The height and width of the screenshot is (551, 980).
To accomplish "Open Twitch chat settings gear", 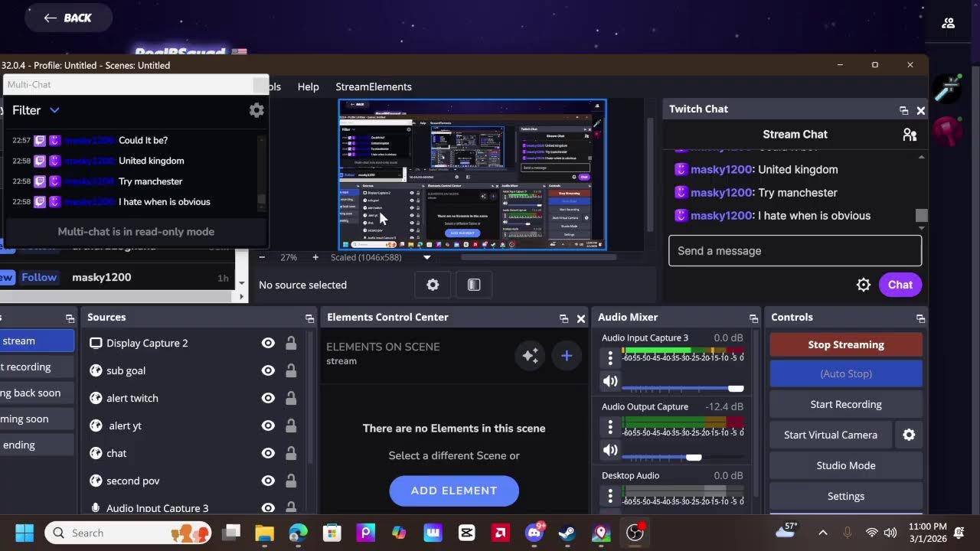I will [864, 285].
